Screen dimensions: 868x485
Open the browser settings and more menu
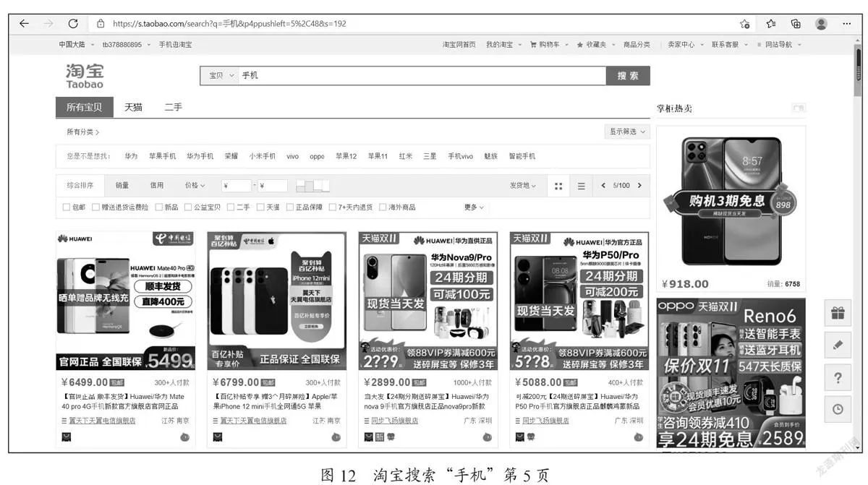point(846,23)
